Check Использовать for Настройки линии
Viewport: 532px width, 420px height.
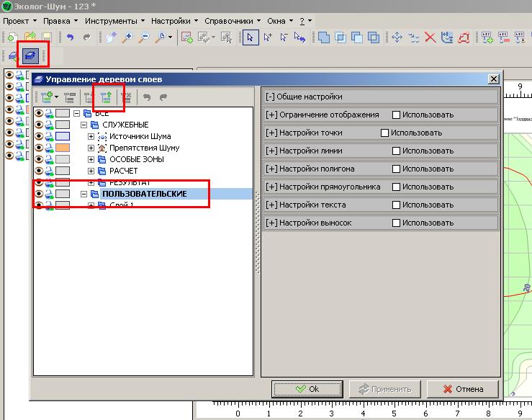(396, 151)
